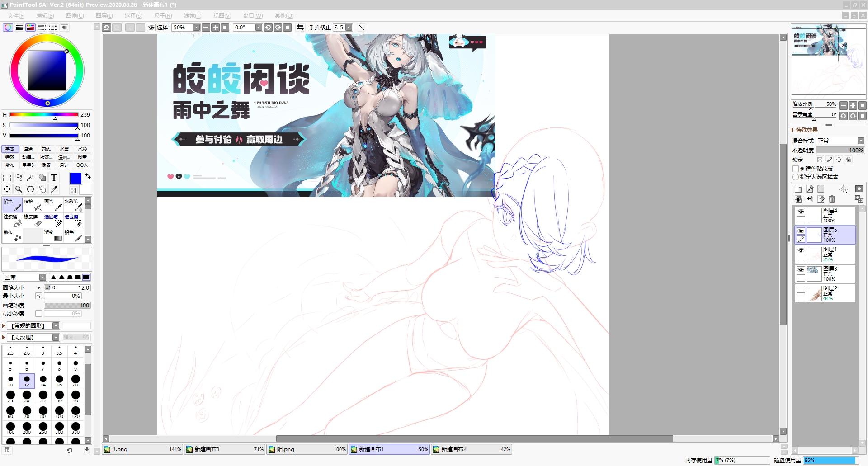Select the 指定为选区样本 radio button

coord(795,177)
